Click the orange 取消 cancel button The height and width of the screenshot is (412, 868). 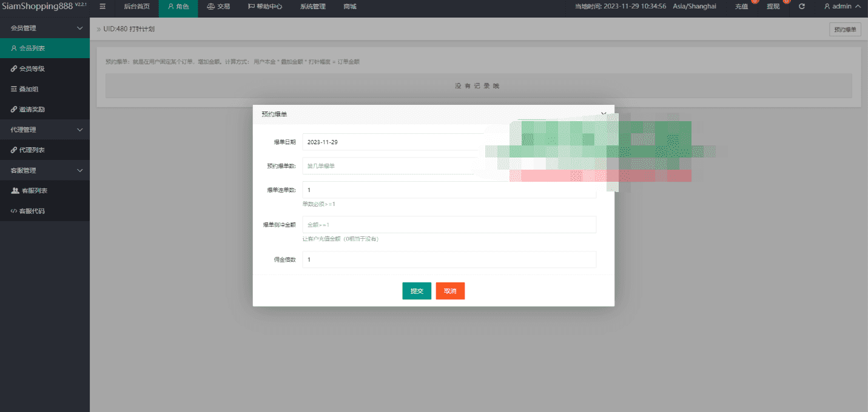coord(450,291)
